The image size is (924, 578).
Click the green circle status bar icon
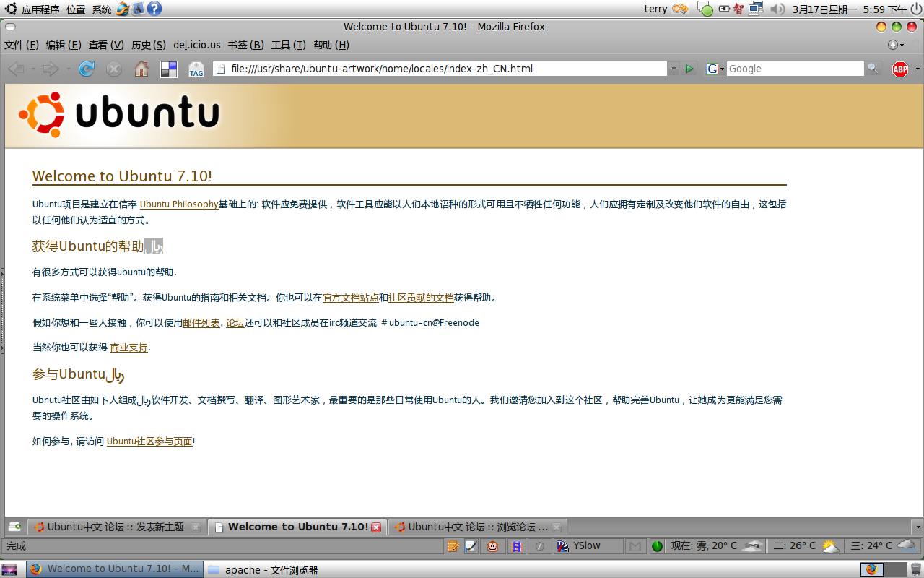pos(657,546)
